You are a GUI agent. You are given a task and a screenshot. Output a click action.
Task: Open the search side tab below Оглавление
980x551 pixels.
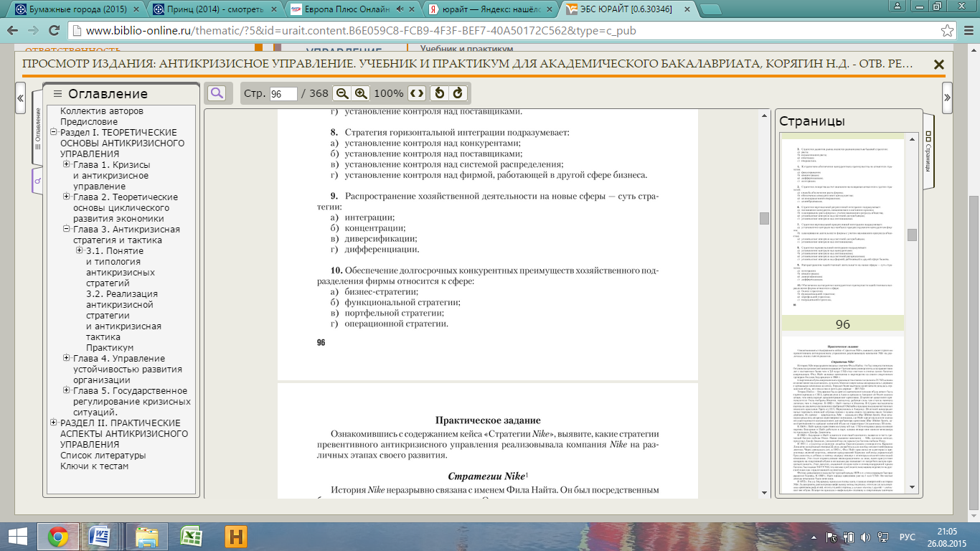38,181
